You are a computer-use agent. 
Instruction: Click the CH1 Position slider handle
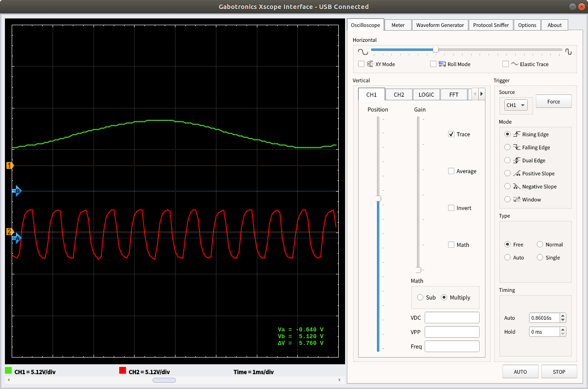click(378, 198)
